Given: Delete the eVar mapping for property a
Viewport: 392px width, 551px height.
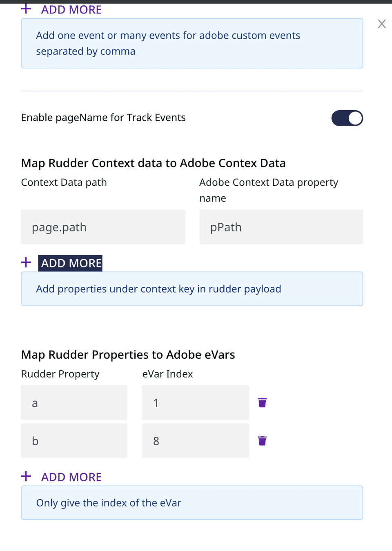Looking at the screenshot, I should (x=262, y=403).
